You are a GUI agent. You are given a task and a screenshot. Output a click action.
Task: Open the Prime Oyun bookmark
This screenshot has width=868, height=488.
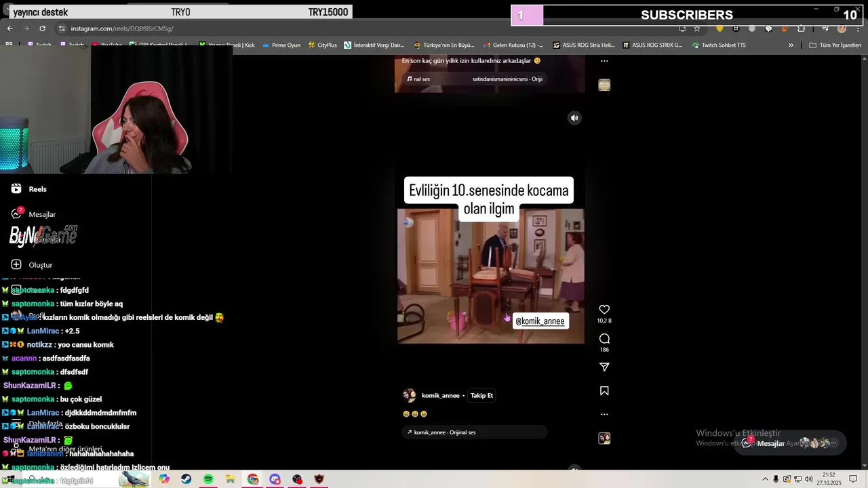click(x=281, y=45)
